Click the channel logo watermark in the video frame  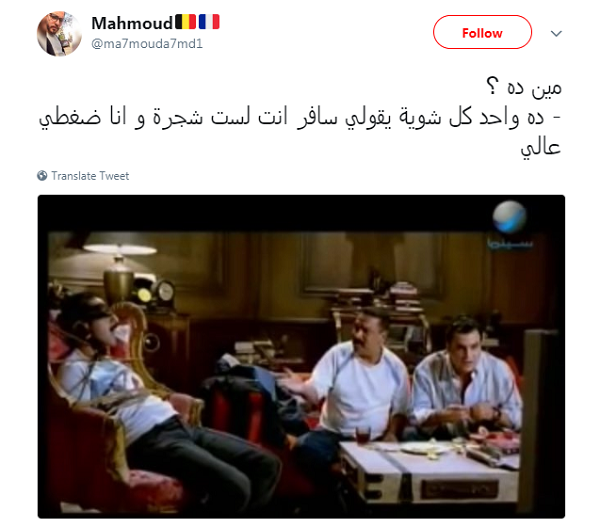[509, 225]
